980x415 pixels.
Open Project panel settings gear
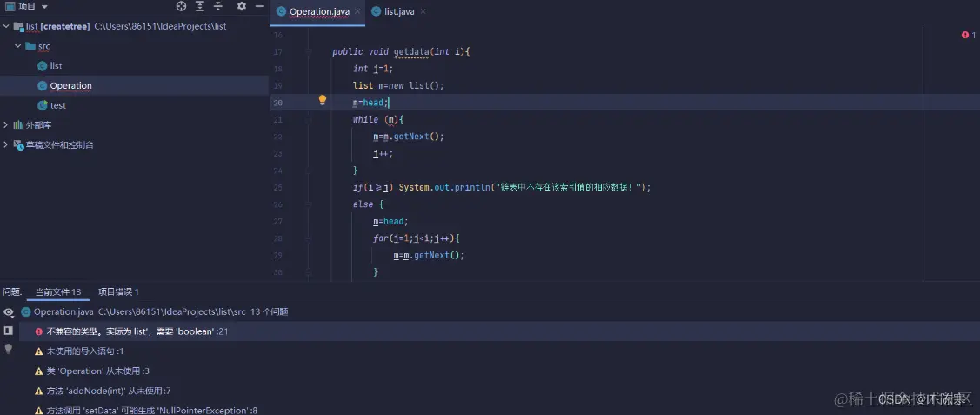point(242,6)
